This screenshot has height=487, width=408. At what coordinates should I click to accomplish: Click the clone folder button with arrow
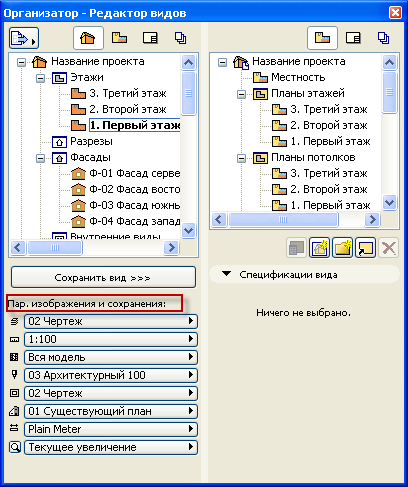tap(366, 248)
